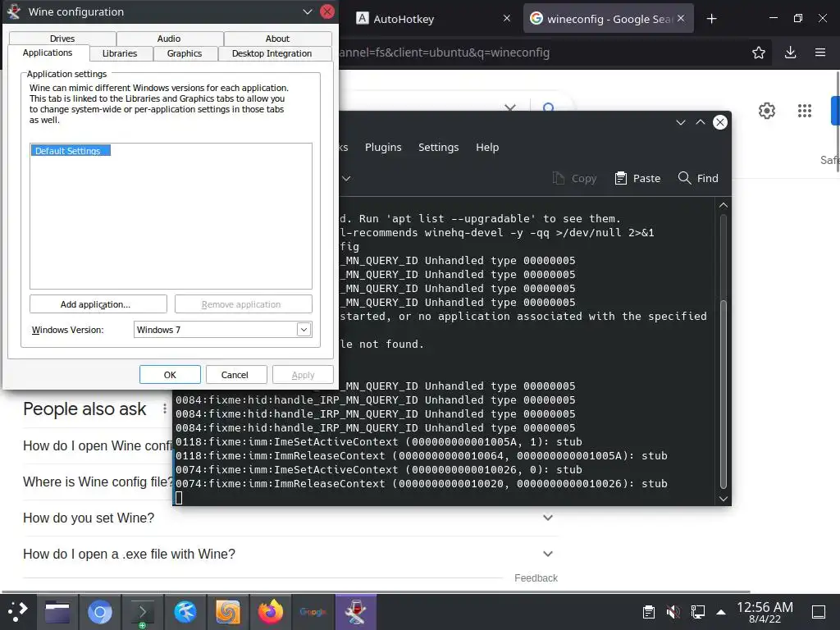Screen dimensions: 840x630
Task: Open the file manager taskbar icon
Action: (57, 612)
